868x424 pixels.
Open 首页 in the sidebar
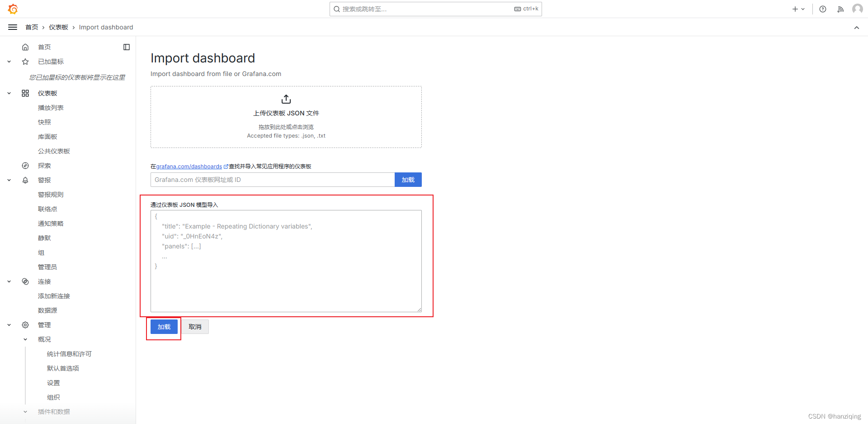click(x=44, y=47)
